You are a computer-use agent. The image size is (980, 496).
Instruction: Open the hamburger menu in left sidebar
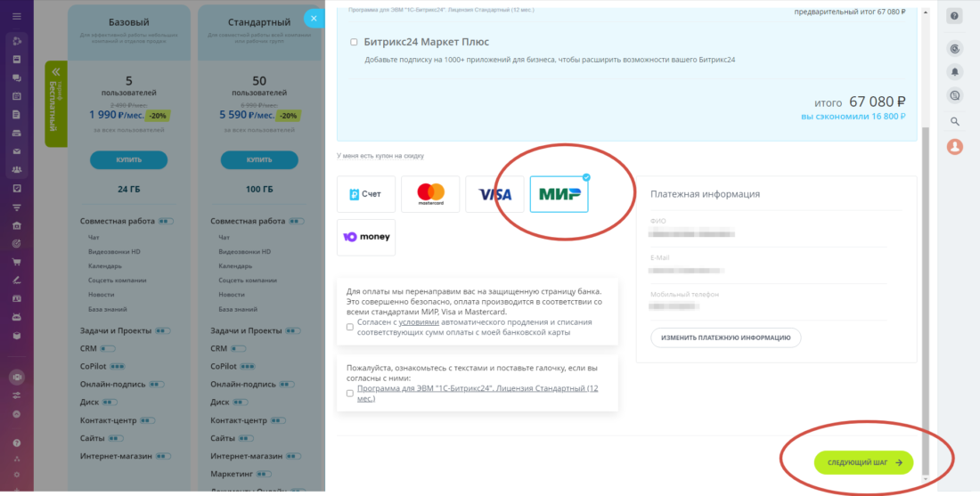coord(17,16)
